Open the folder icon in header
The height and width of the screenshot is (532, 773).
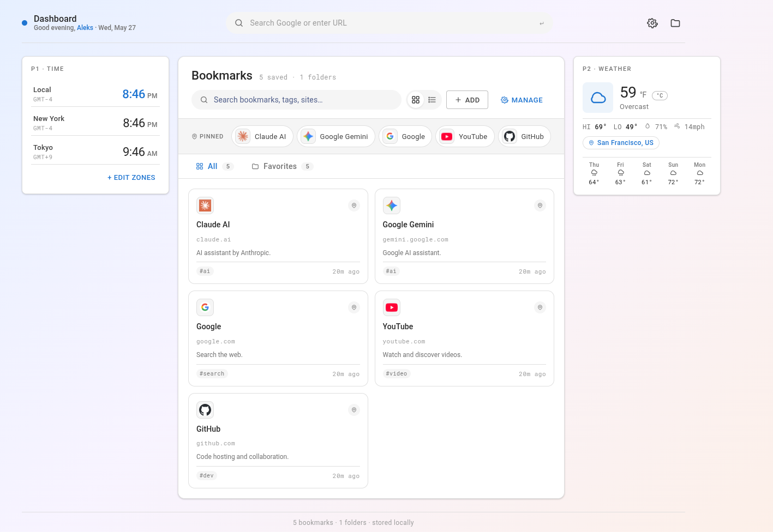coord(675,23)
